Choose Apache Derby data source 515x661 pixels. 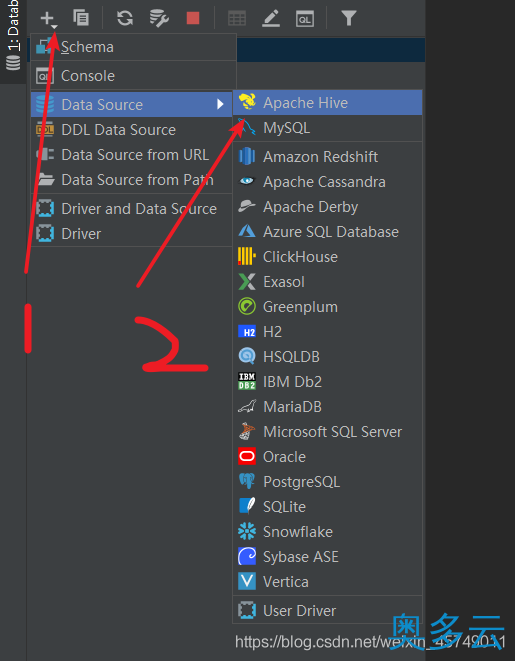[327, 207]
